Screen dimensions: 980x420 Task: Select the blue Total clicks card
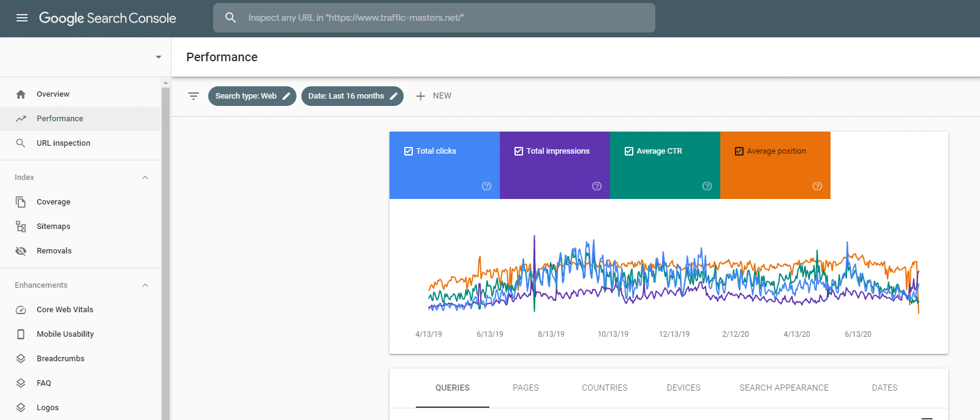(x=445, y=165)
